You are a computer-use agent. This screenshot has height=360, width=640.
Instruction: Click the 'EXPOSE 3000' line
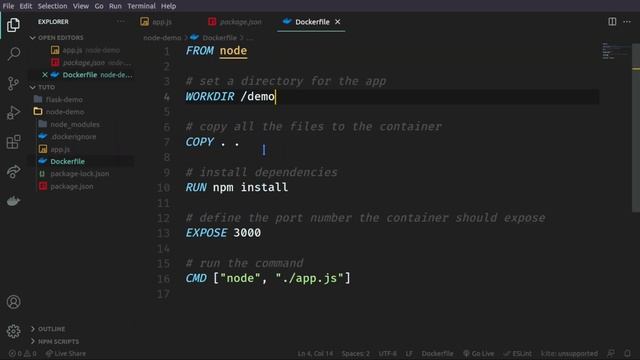tap(223, 233)
